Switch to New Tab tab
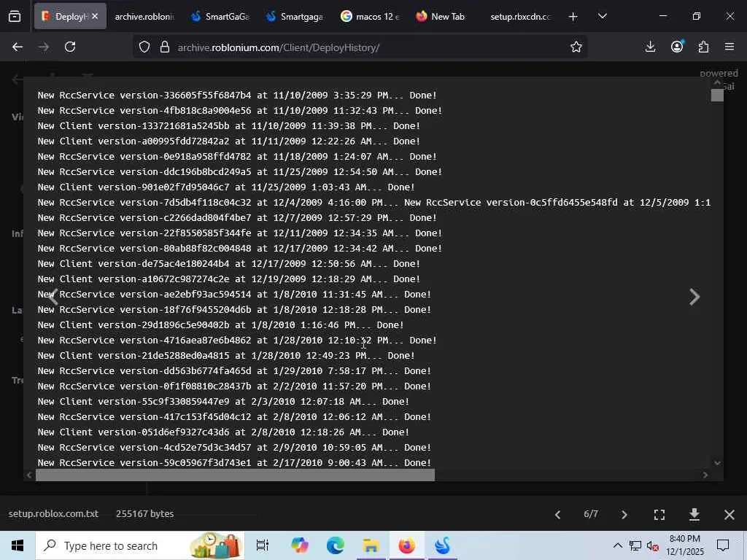 tap(441, 17)
